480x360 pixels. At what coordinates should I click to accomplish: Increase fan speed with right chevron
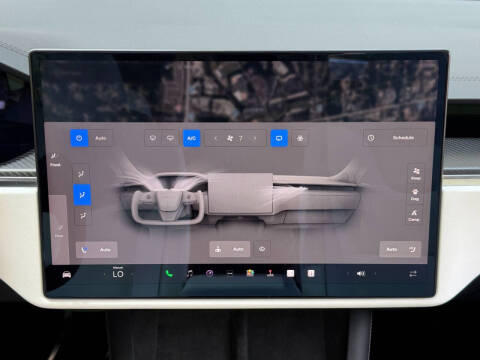255,138
